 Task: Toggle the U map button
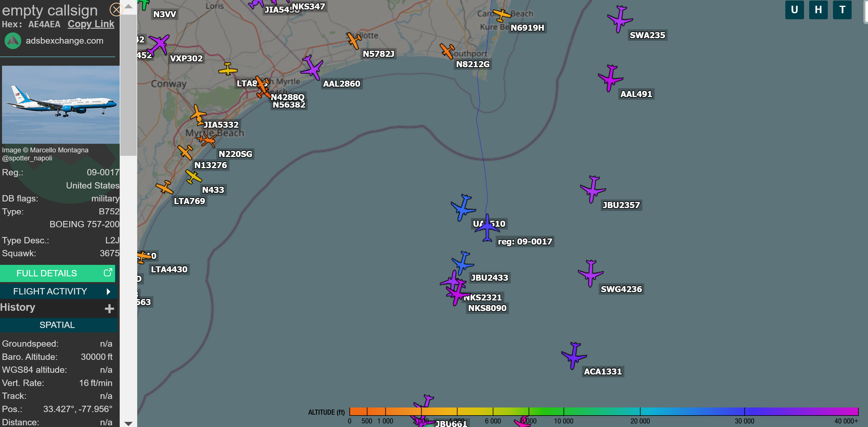[x=794, y=10]
